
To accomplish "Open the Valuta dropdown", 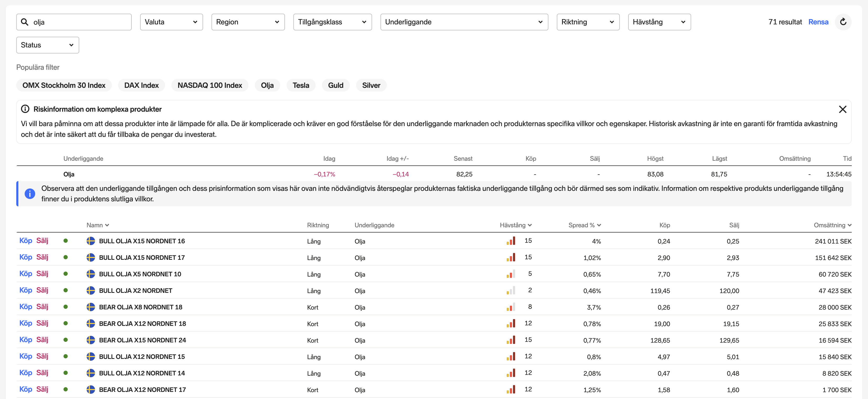I will (171, 22).
